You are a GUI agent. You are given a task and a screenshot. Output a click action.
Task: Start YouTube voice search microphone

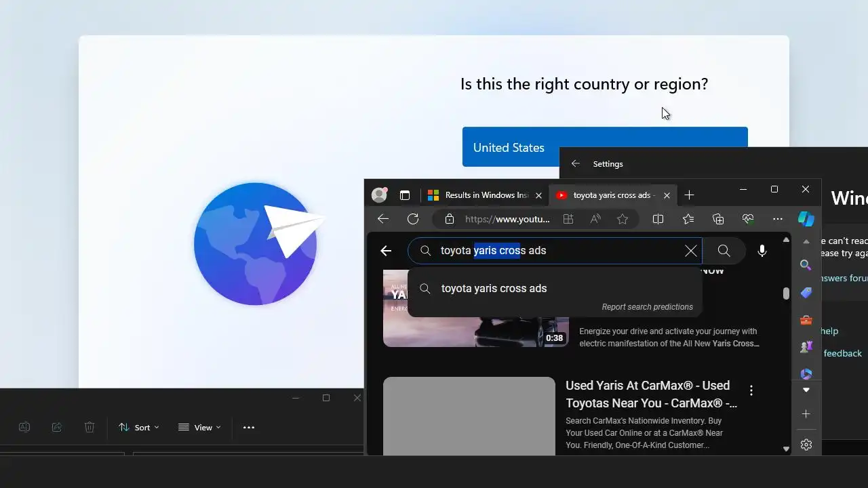click(x=762, y=251)
